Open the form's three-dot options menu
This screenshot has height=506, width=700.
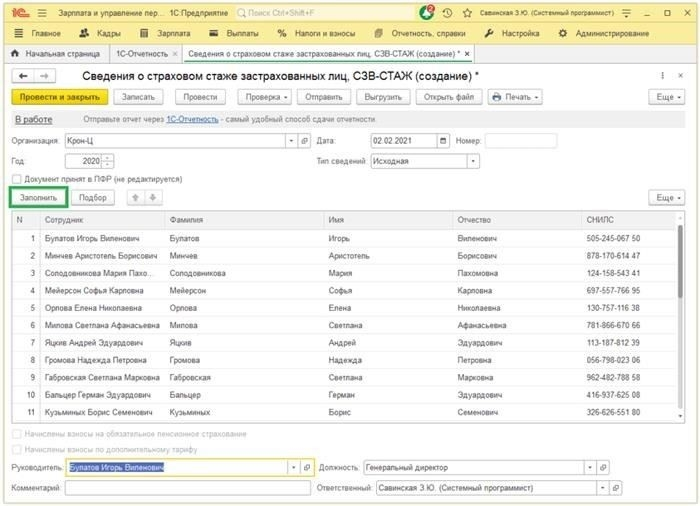662,76
